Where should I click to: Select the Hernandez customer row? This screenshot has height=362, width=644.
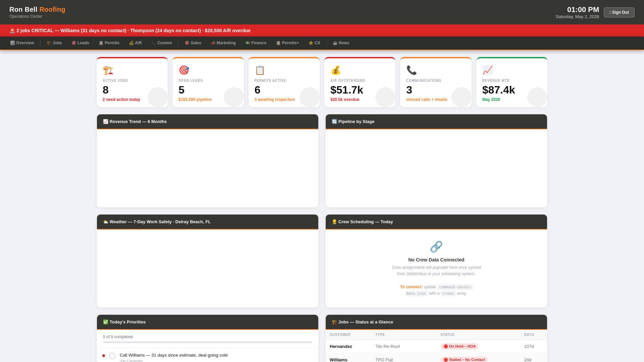(436, 347)
